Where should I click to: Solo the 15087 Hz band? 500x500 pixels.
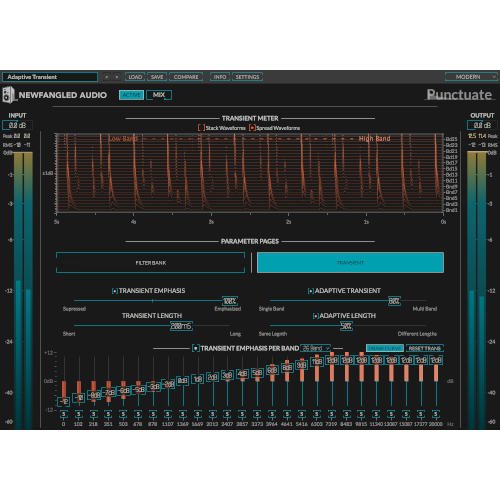coord(406,414)
